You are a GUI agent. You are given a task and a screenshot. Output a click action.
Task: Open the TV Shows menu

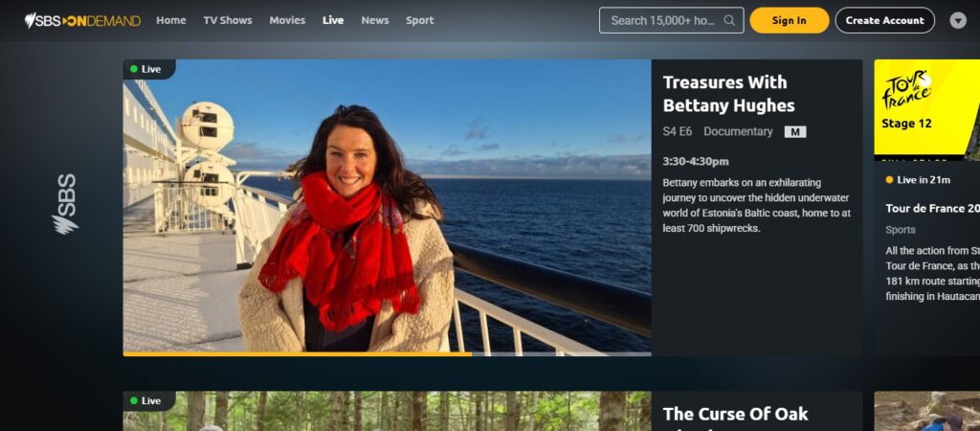click(228, 20)
